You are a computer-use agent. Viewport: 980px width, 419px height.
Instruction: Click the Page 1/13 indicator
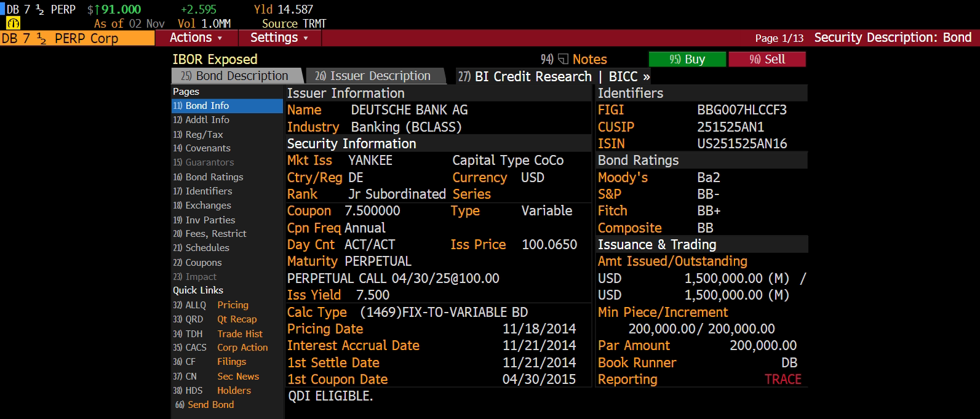click(x=779, y=38)
